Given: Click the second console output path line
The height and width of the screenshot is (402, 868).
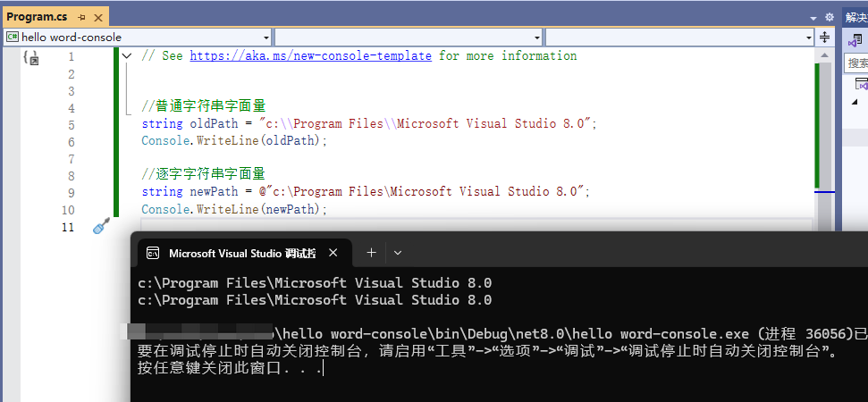Looking at the screenshot, I should 315,300.
